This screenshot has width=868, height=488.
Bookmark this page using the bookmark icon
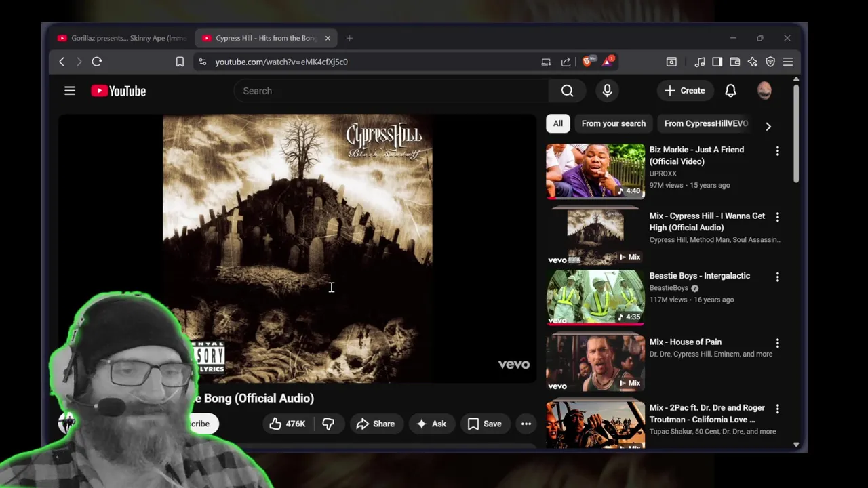[180, 62]
